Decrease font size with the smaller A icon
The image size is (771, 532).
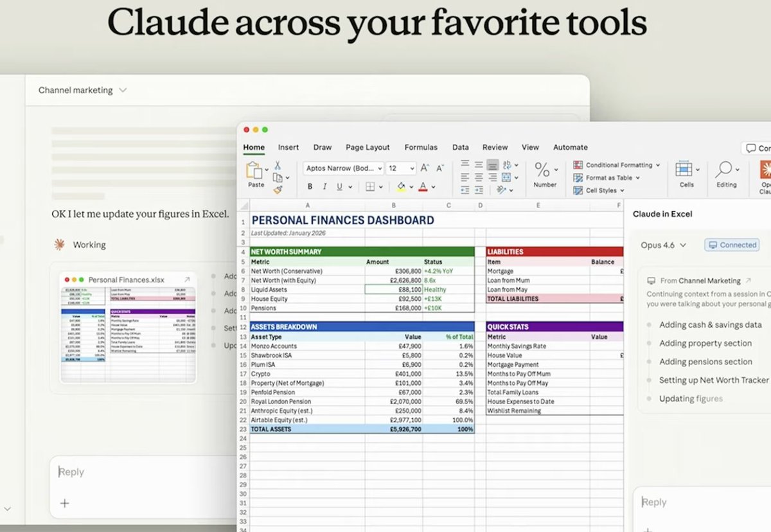[440, 168]
